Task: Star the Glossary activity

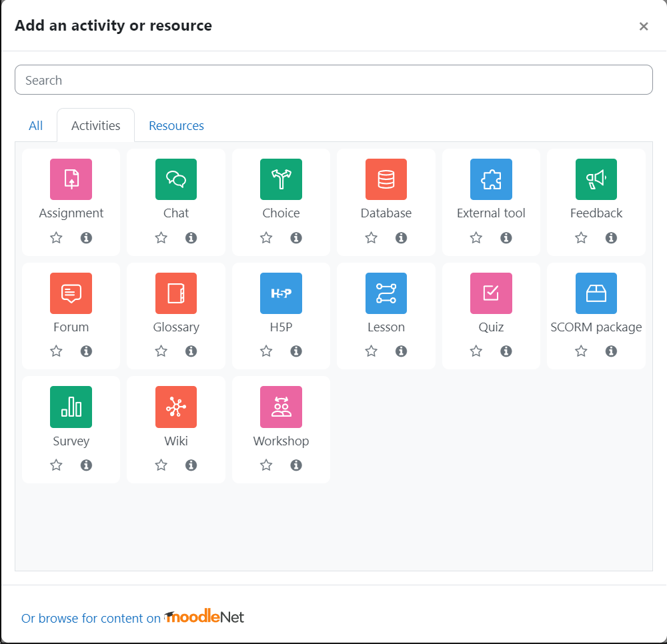Action: (x=161, y=351)
